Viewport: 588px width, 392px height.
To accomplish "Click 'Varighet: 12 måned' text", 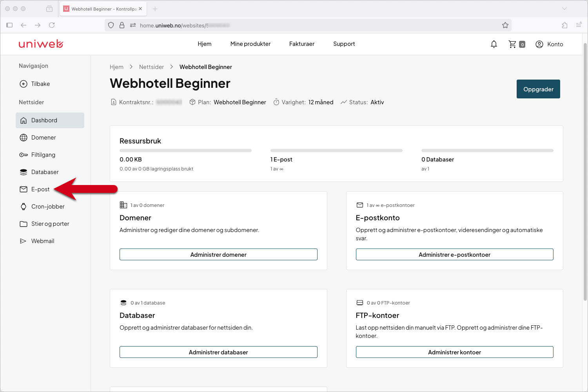I will click(x=303, y=102).
